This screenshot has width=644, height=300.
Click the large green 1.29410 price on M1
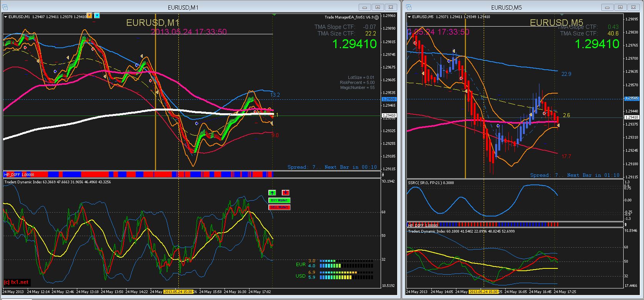354,44
